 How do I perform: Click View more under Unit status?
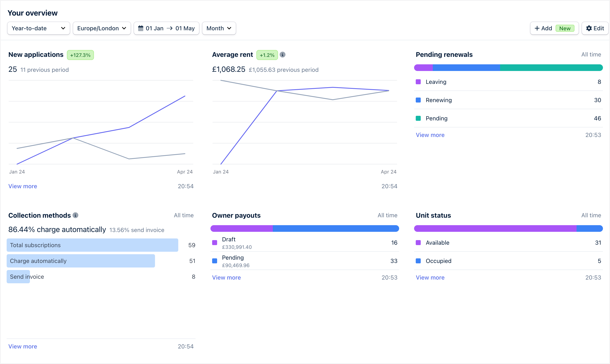430,277
